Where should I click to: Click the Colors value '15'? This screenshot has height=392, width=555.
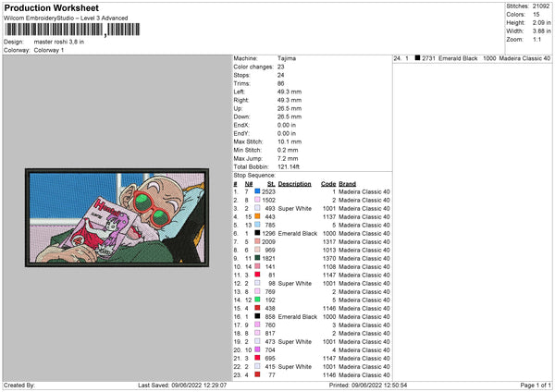(536, 15)
